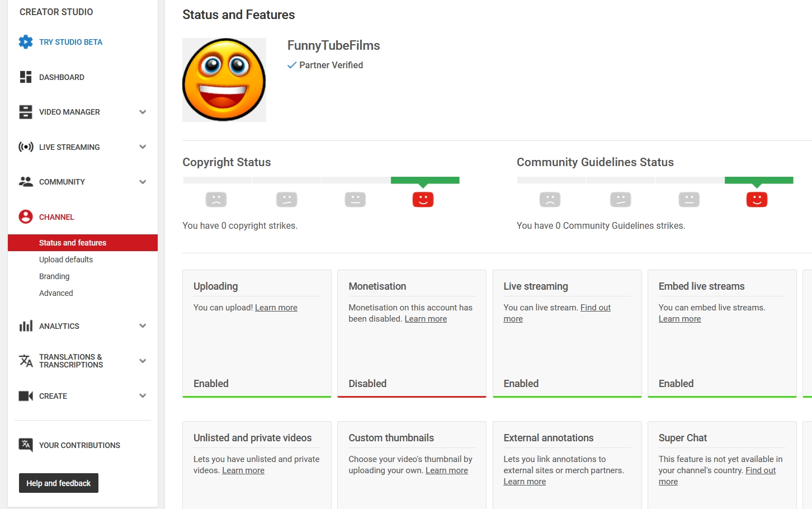Open the Channel menu item
This screenshot has width=812, height=509.
pos(56,217)
